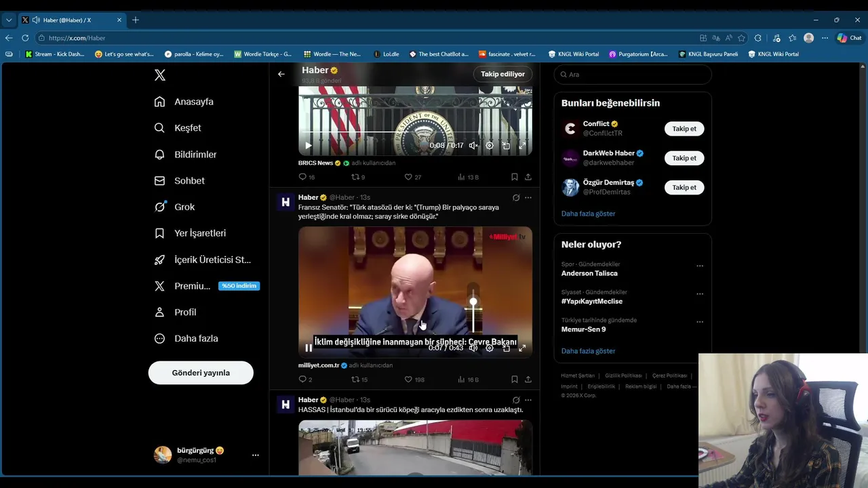
Task: Open Yer İşaretleri bookmarks
Action: (190, 233)
